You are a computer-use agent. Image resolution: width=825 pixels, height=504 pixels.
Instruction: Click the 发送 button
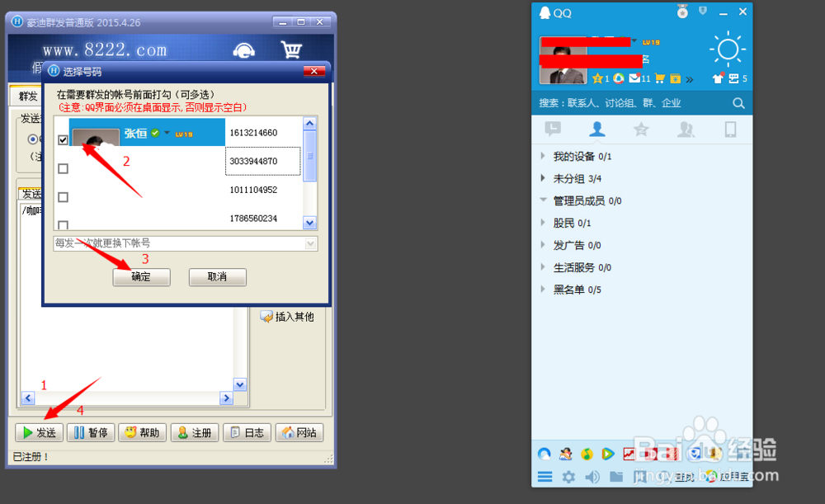(x=39, y=432)
